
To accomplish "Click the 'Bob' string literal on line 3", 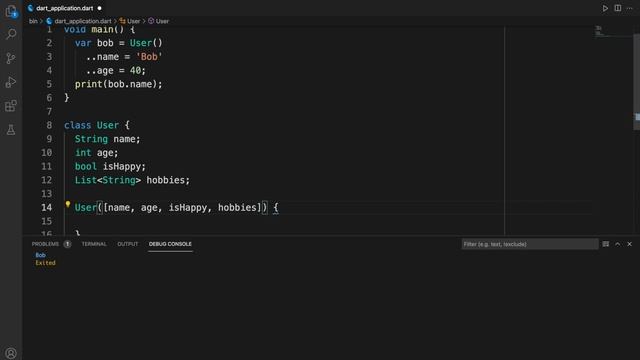I will (x=149, y=57).
